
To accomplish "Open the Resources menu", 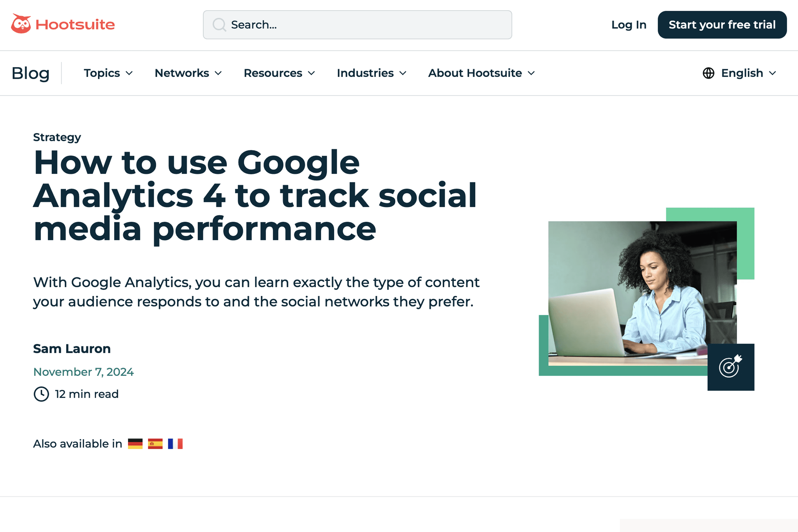I will point(279,73).
